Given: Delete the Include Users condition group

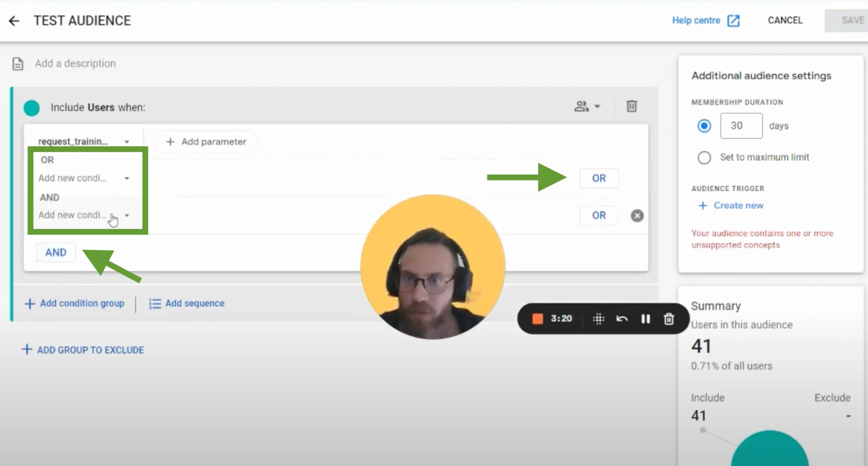Looking at the screenshot, I should (631, 106).
